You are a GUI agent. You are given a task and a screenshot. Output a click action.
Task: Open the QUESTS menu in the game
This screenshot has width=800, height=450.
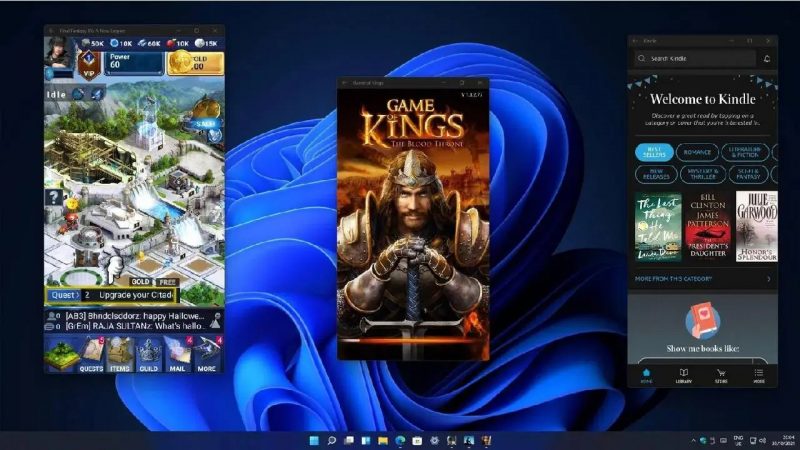click(x=91, y=354)
